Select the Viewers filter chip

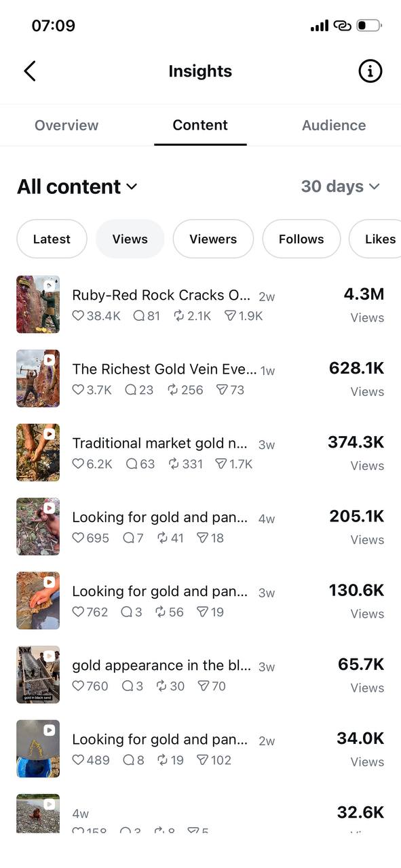coord(213,239)
